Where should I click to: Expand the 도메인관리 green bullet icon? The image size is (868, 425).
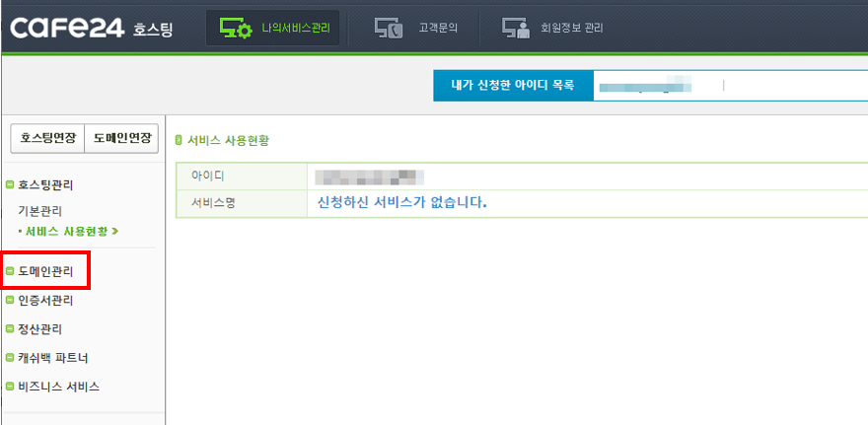tap(9, 272)
